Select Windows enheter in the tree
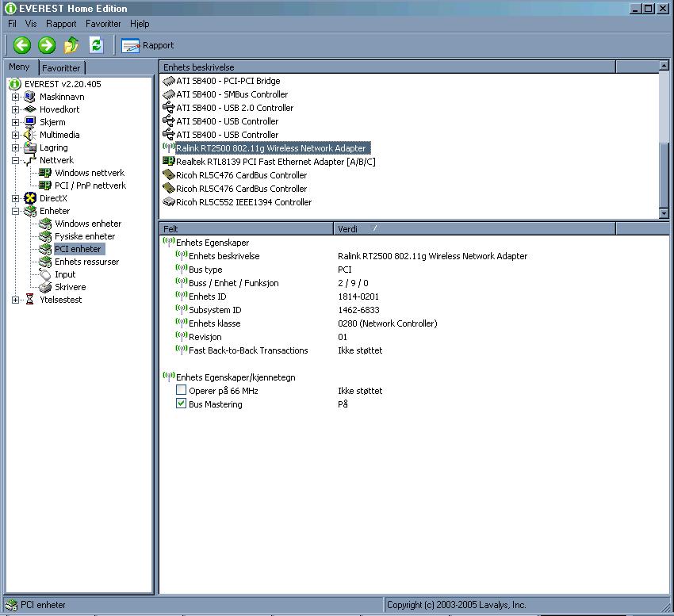This screenshot has width=674, height=616. [88, 224]
